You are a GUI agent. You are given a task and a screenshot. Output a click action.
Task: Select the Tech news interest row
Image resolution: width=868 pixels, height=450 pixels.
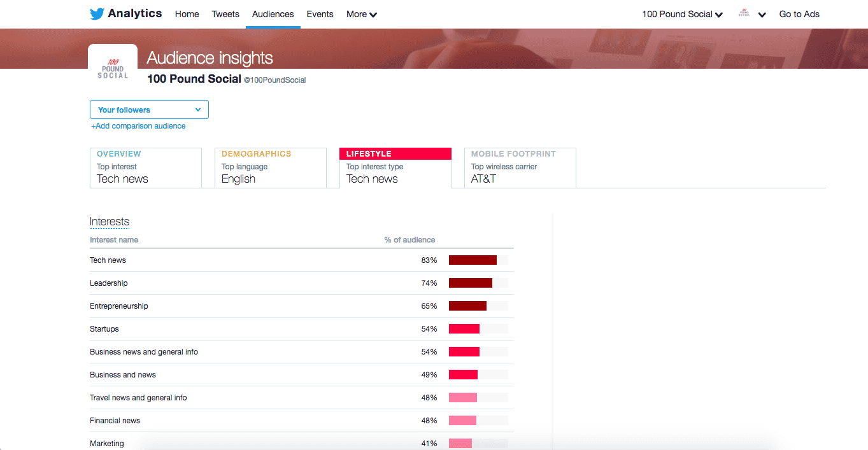click(x=302, y=260)
